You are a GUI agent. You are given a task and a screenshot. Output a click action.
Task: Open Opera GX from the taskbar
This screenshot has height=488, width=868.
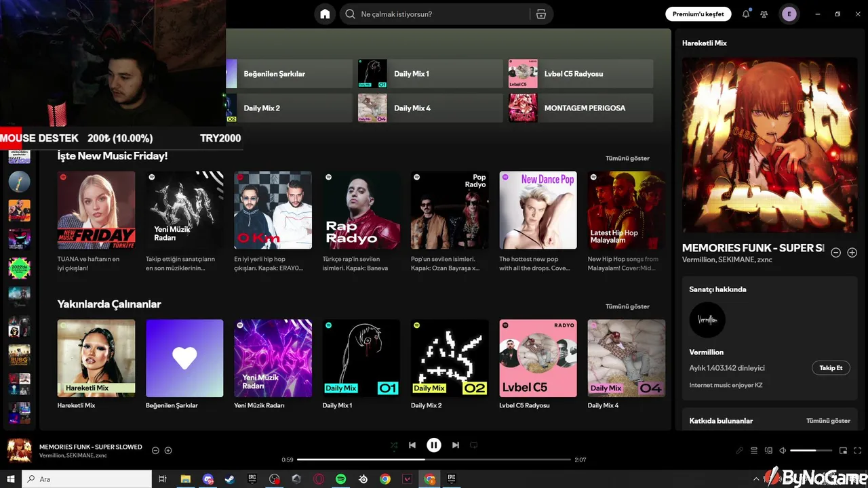coord(319,479)
